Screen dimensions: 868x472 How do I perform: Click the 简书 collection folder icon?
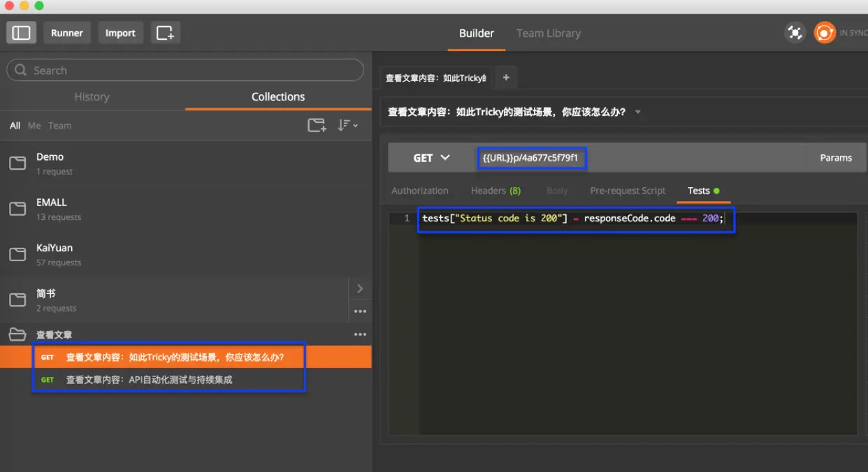(x=17, y=300)
